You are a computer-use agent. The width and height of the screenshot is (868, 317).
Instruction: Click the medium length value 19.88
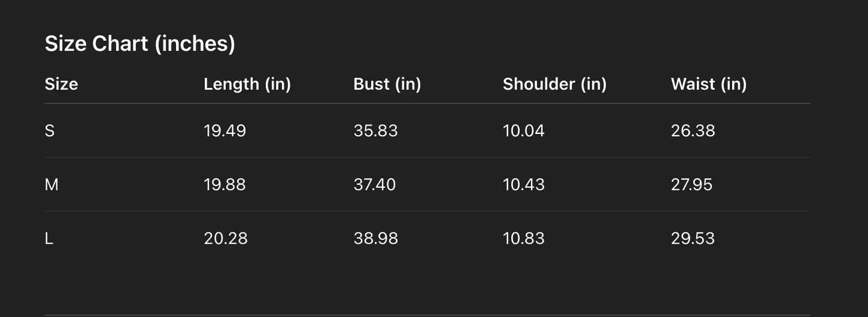(x=225, y=184)
